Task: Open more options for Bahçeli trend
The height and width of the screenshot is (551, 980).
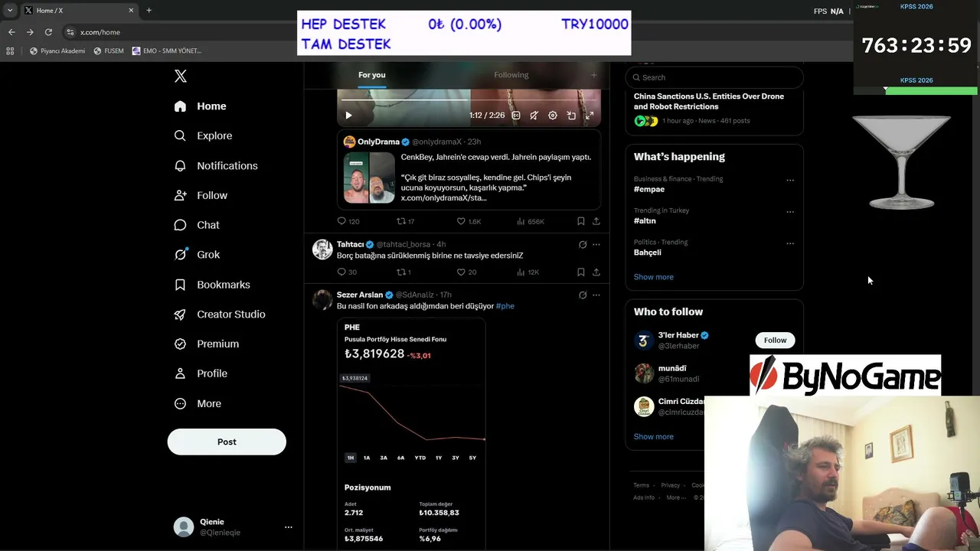Action: [790, 244]
